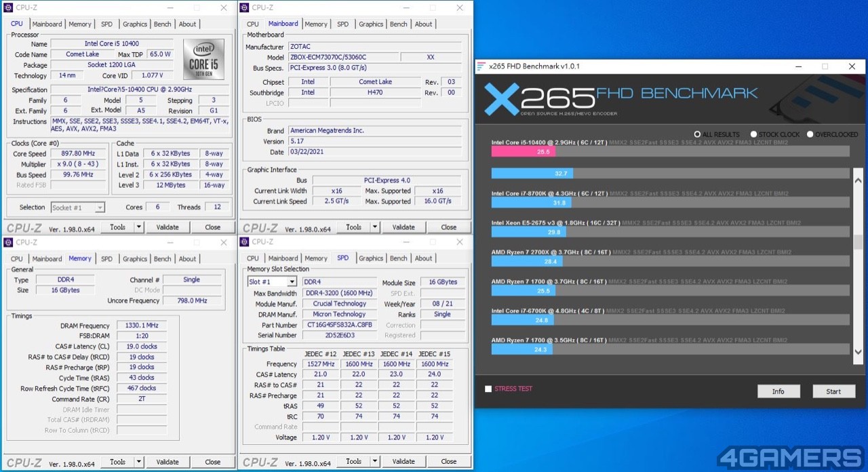The width and height of the screenshot is (868, 472).
Task: Enable the STRESS TEST checkbox
Action: coord(488,389)
